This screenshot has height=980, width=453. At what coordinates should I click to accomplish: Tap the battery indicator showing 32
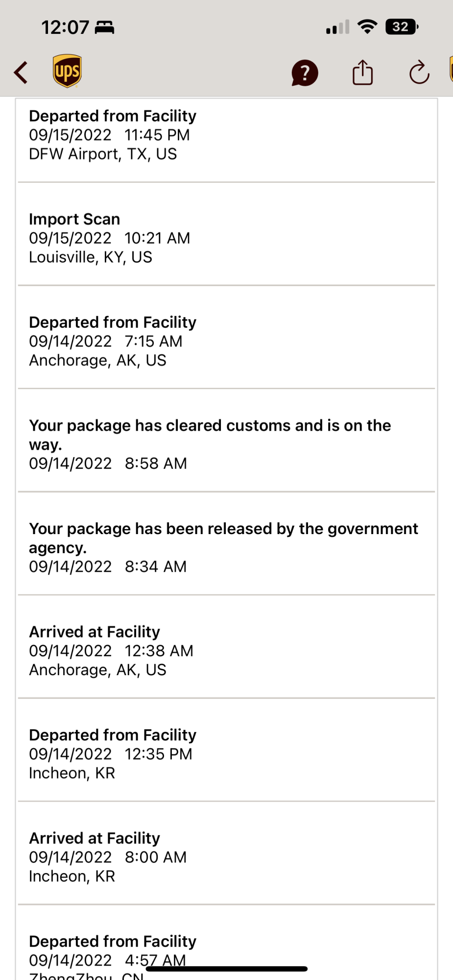pos(402,26)
